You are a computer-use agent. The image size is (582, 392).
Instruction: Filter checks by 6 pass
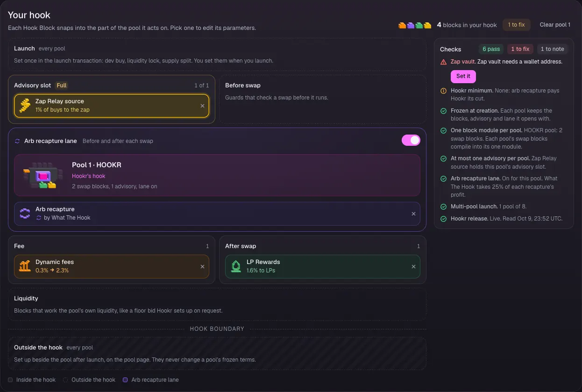click(491, 49)
